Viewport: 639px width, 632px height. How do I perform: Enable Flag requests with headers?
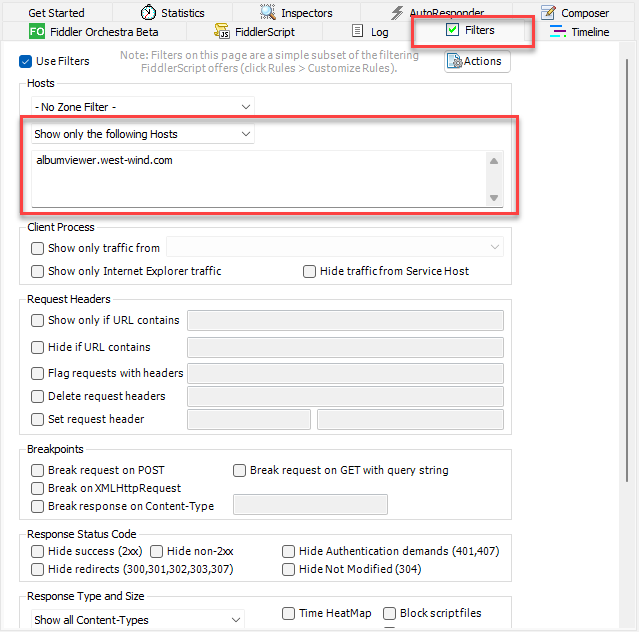click(37, 373)
